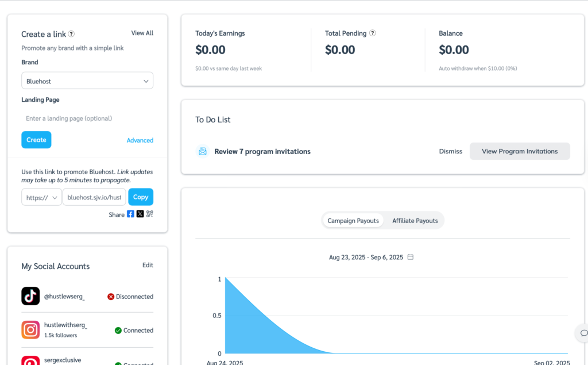This screenshot has width=588, height=365.
Task: Open the https:// protocol dropdown
Action: click(41, 197)
